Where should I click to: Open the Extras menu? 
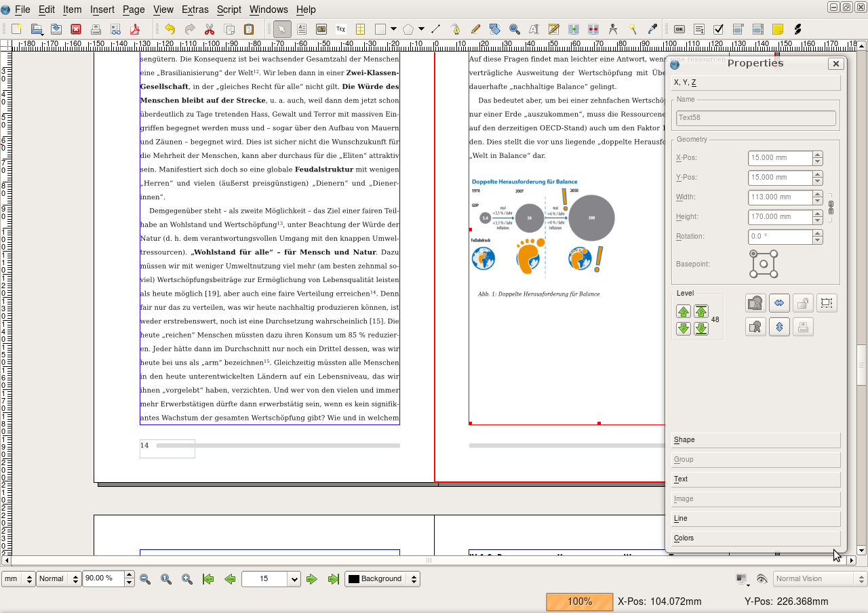[x=195, y=9]
